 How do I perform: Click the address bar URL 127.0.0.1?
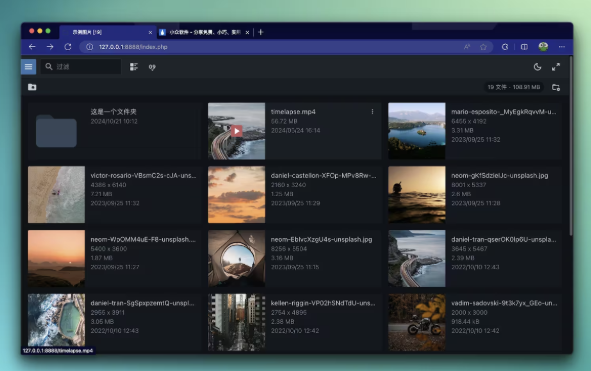[133, 47]
